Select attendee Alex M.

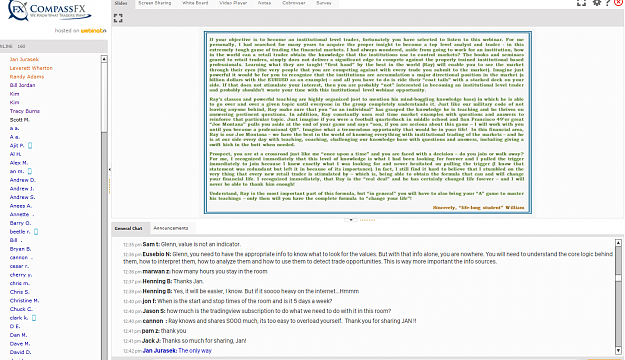(19, 163)
